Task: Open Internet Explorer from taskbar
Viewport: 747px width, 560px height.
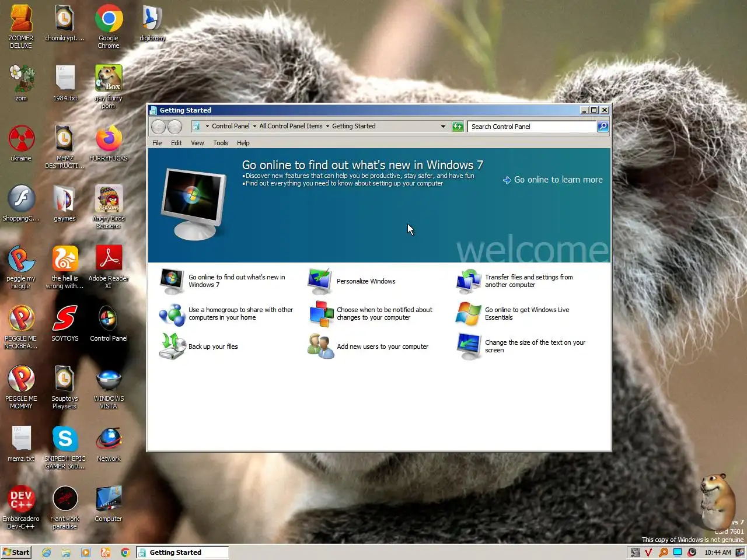Action: coord(47,552)
